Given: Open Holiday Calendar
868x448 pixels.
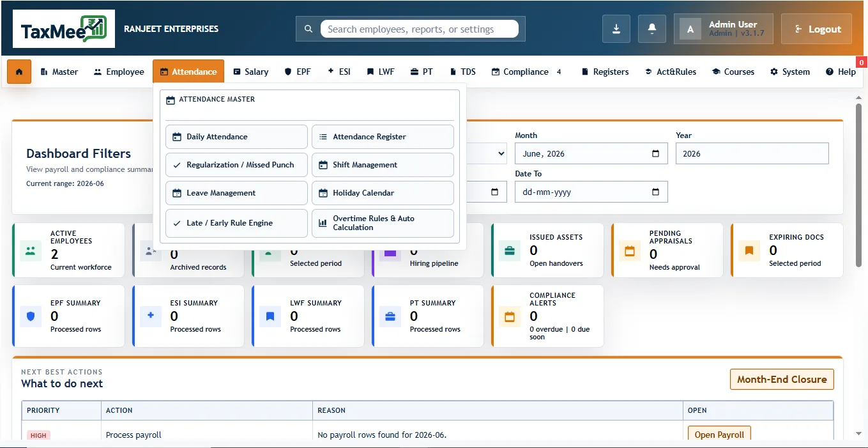Looking at the screenshot, I should tap(383, 193).
